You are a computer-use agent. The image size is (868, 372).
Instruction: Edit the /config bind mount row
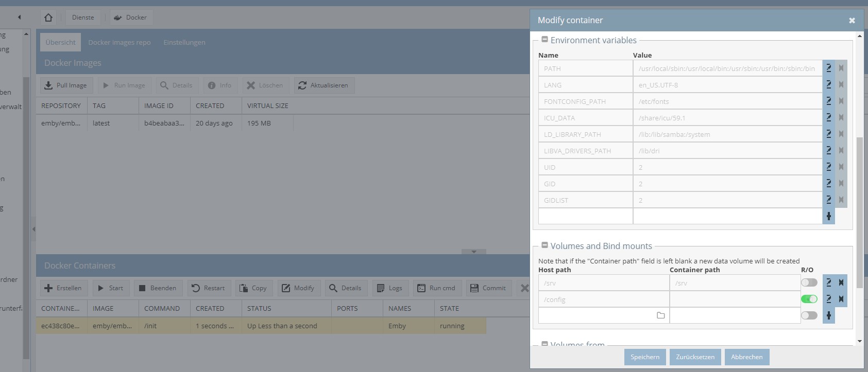(x=829, y=299)
